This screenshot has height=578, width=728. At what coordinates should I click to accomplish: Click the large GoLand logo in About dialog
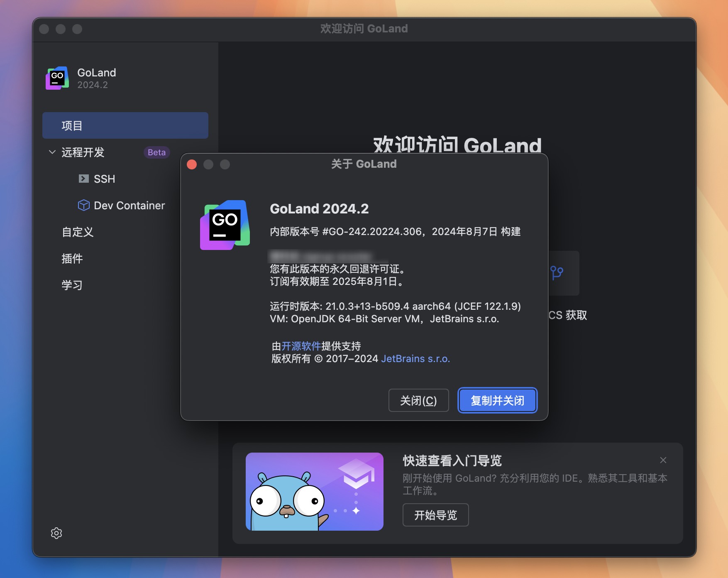225,225
